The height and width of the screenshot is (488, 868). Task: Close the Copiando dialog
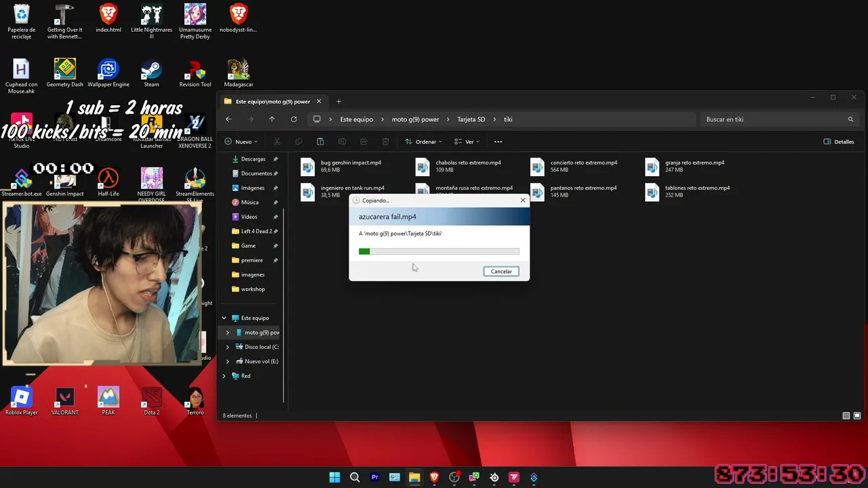523,201
